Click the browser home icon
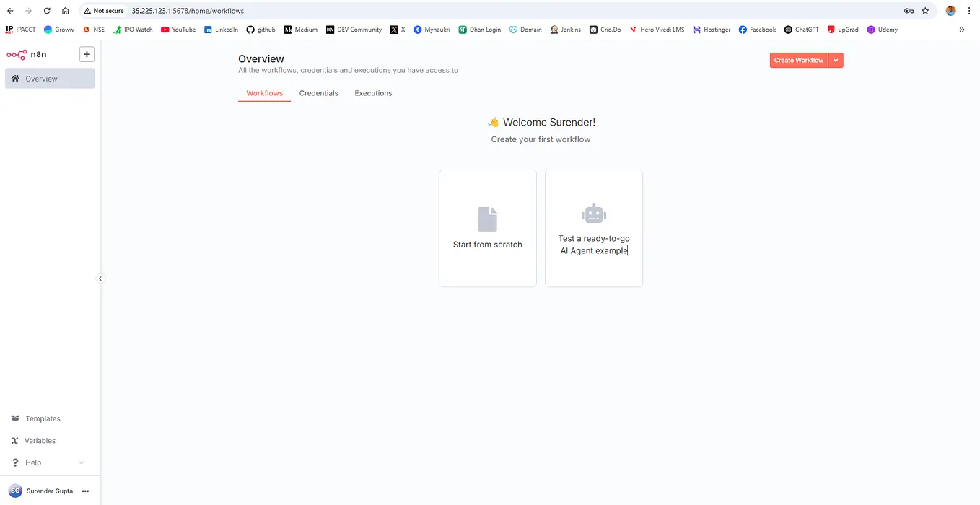The width and height of the screenshot is (980, 505). point(65,11)
